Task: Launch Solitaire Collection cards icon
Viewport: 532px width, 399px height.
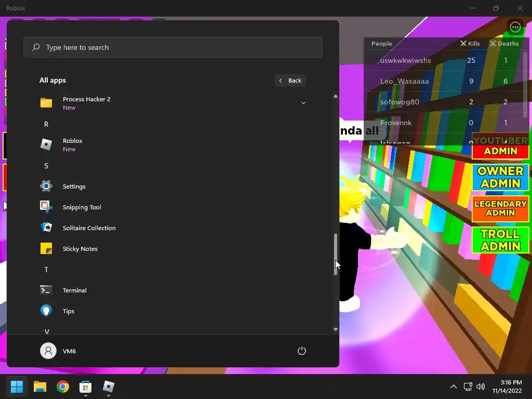Action: coord(46,228)
